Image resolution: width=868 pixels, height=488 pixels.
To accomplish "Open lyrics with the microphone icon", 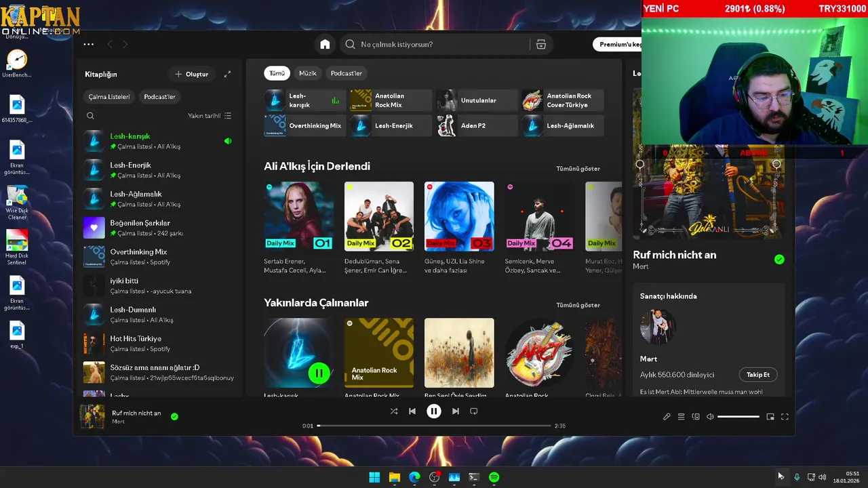I will click(667, 417).
